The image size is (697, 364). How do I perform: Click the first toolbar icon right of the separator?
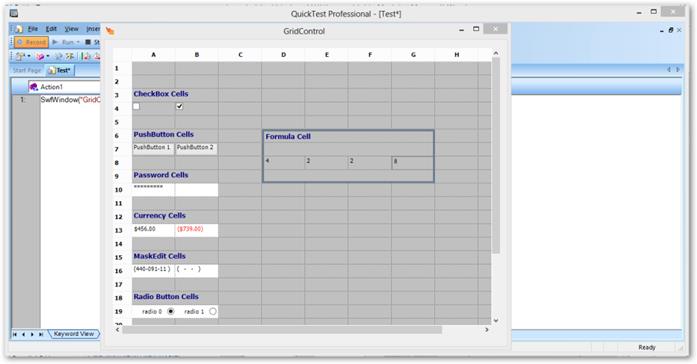click(x=86, y=56)
